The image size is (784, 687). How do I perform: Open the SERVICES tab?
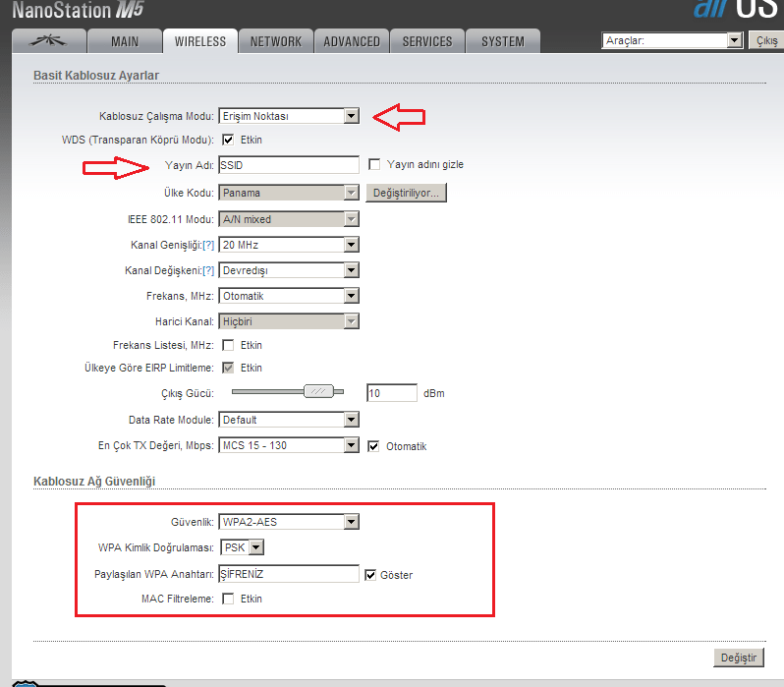click(x=427, y=41)
